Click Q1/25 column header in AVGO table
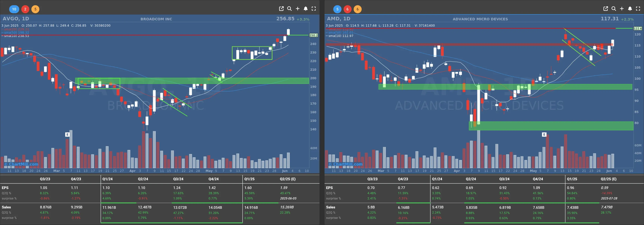This screenshot has height=225, width=644. [x=249, y=179]
